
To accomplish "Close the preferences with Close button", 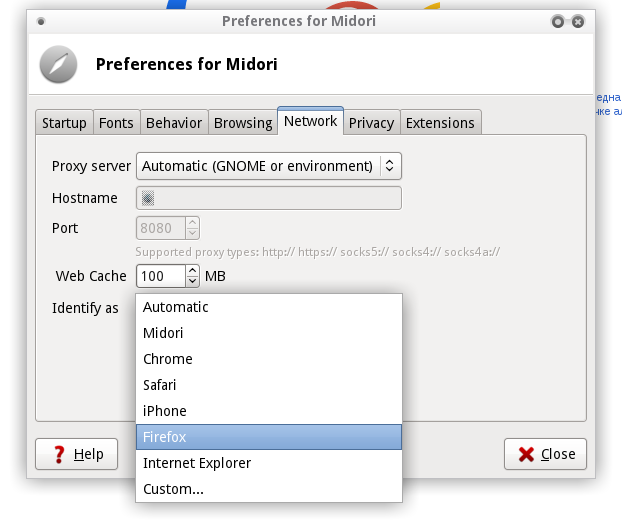I will 545,454.
